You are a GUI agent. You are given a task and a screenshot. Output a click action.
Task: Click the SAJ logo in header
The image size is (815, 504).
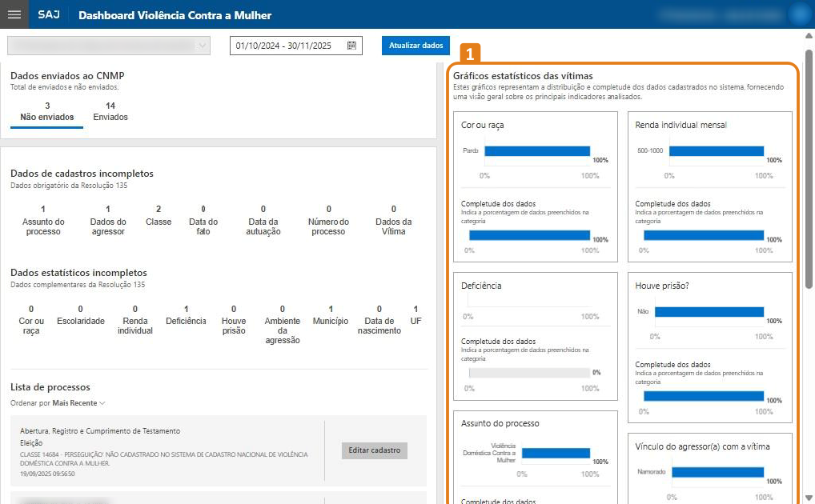tap(48, 15)
